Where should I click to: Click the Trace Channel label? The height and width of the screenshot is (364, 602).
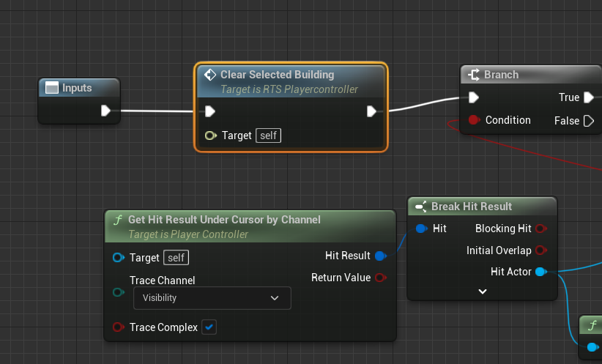[x=163, y=281]
